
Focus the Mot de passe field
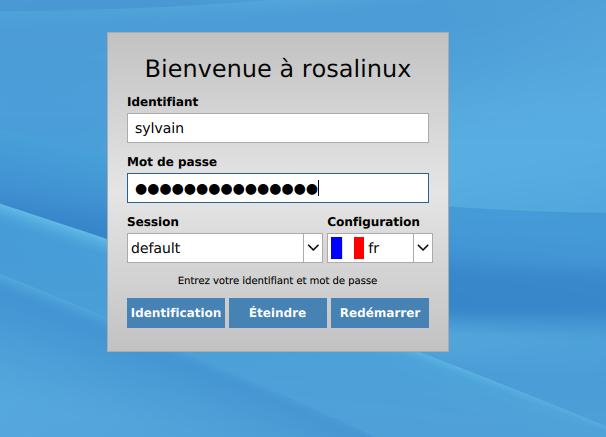coord(277,188)
